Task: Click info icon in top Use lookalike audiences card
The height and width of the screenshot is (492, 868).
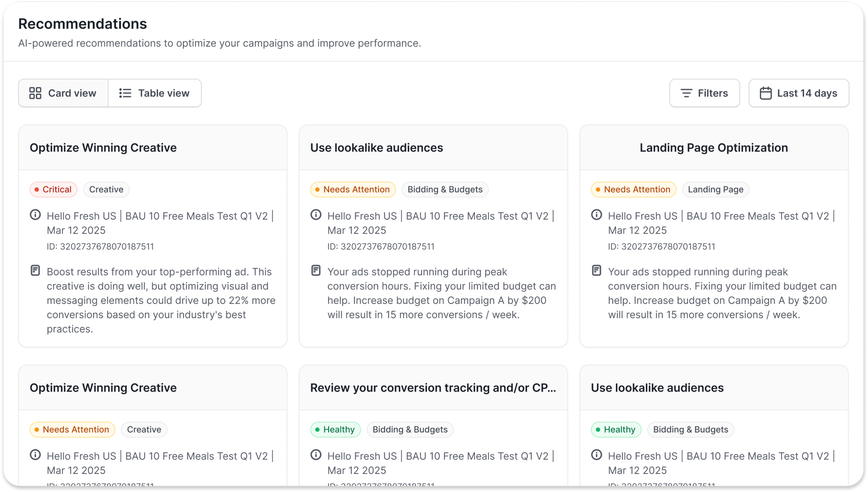Action: tap(316, 215)
